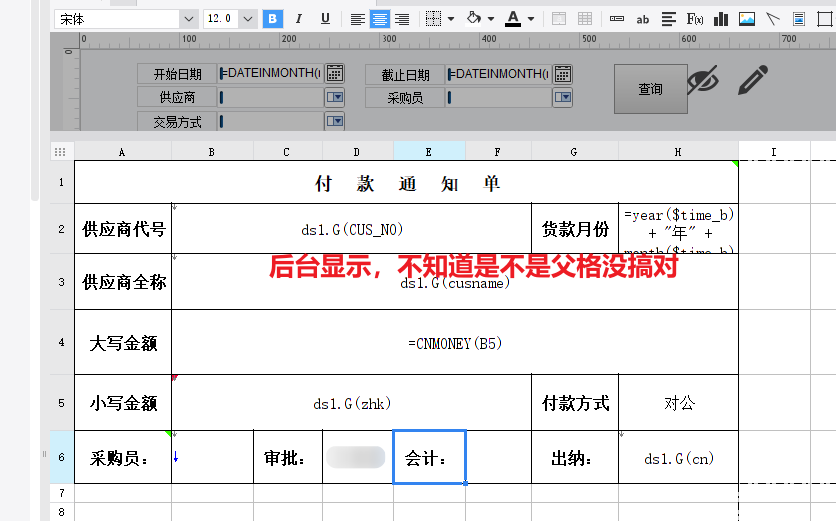Insert an image into the cell
The height and width of the screenshot is (521, 836).
pyautogui.click(x=747, y=20)
